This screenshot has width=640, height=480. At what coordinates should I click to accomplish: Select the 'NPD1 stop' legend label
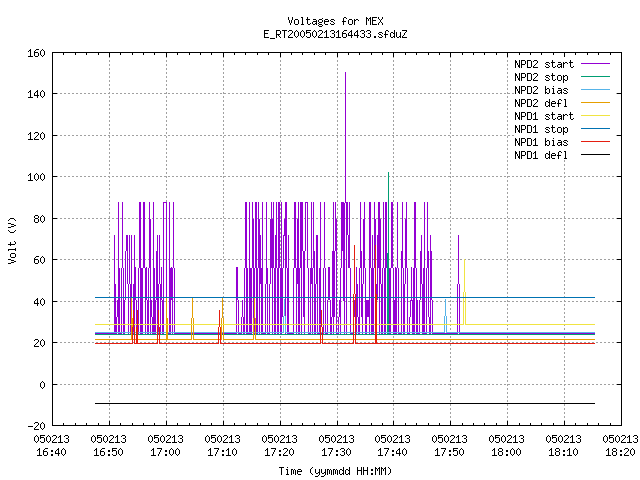click(541, 129)
